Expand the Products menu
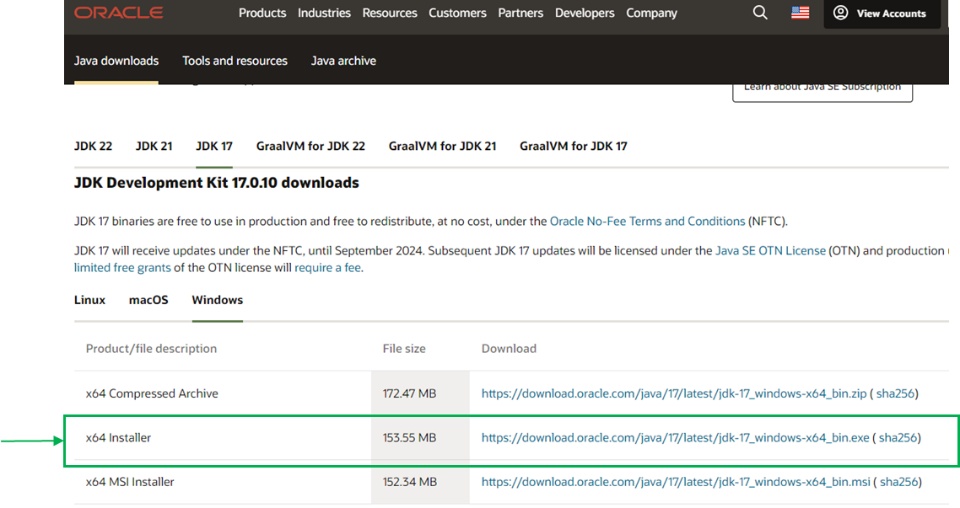Screen dimensions: 960x508 pos(262,13)
